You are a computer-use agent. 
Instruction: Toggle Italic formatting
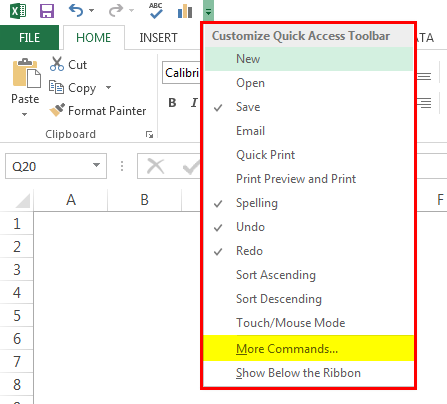point(194,103)
